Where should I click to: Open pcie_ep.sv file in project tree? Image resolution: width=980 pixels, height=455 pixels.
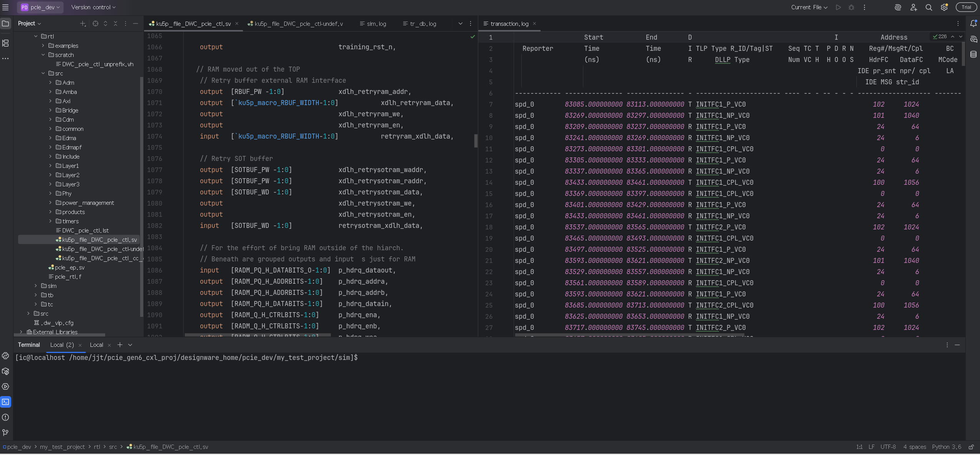click(69, 268)
